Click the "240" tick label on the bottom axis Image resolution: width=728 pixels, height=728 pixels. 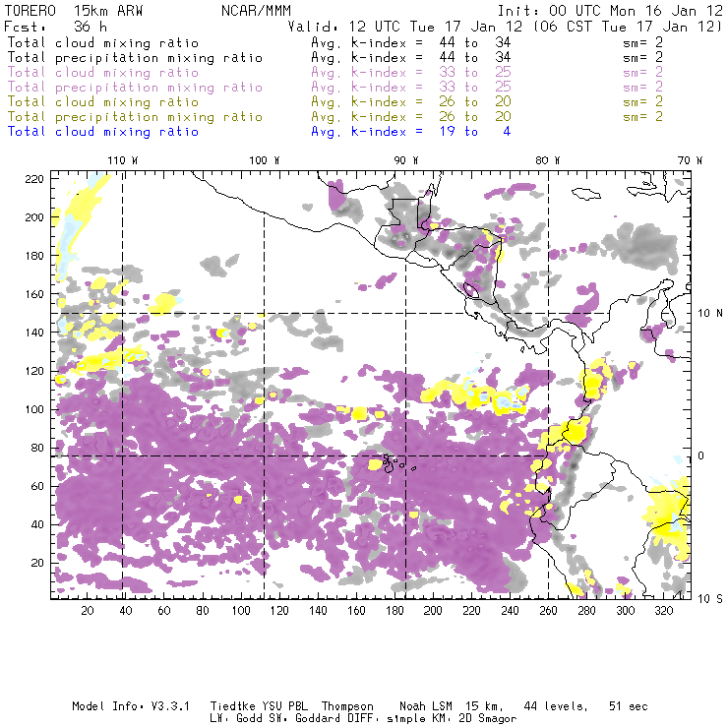[510, 611]
